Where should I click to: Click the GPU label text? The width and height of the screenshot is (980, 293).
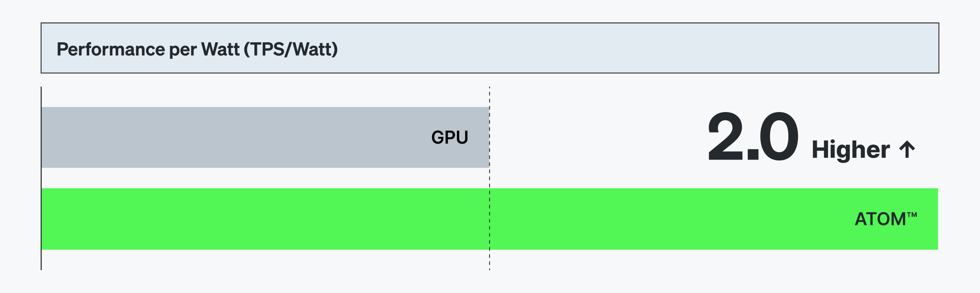coord(449,137)
